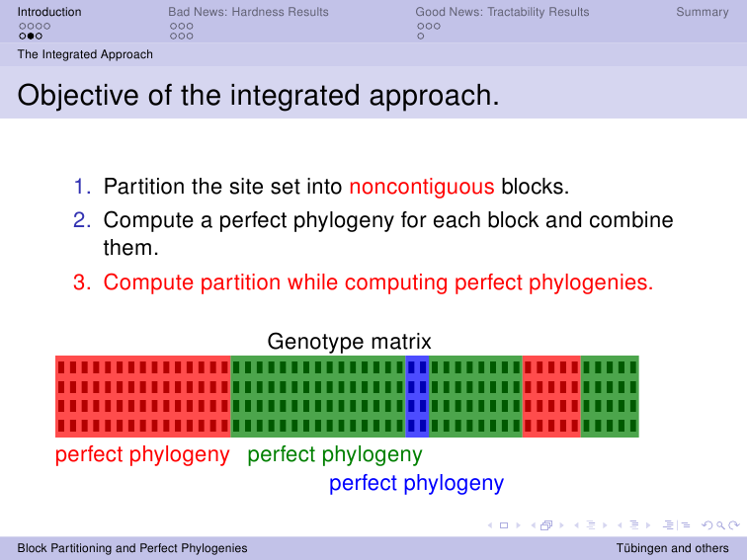Click the blue list number 1.
The image size is (747, 560).
[x=82, y=187]
